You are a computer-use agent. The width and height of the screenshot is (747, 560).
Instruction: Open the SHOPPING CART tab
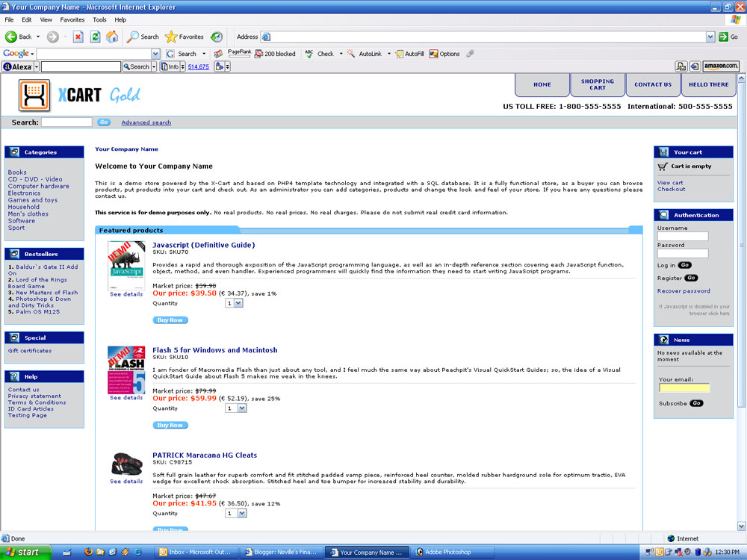[x=598, y=85]
